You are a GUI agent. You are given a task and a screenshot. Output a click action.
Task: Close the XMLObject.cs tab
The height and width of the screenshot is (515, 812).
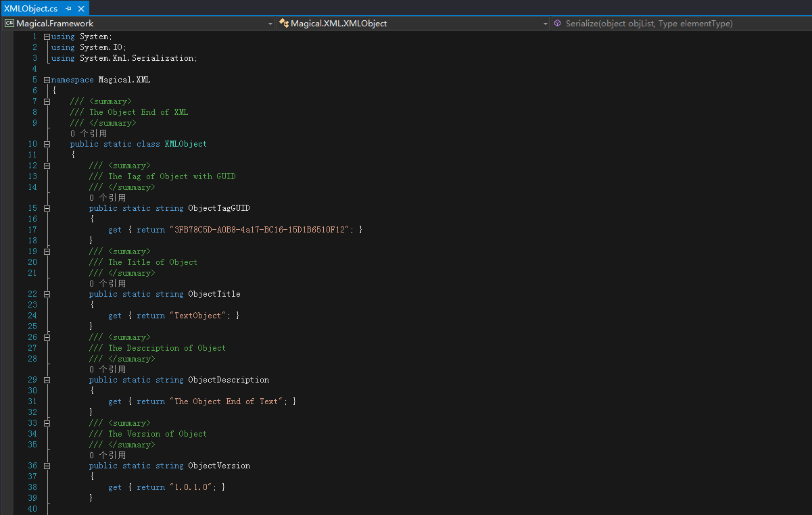point(82,9)
